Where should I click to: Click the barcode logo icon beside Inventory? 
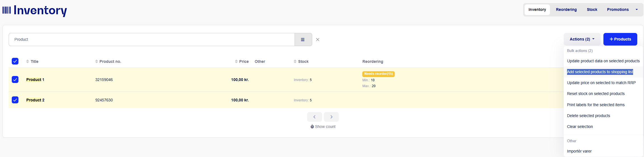click(7, 10)
